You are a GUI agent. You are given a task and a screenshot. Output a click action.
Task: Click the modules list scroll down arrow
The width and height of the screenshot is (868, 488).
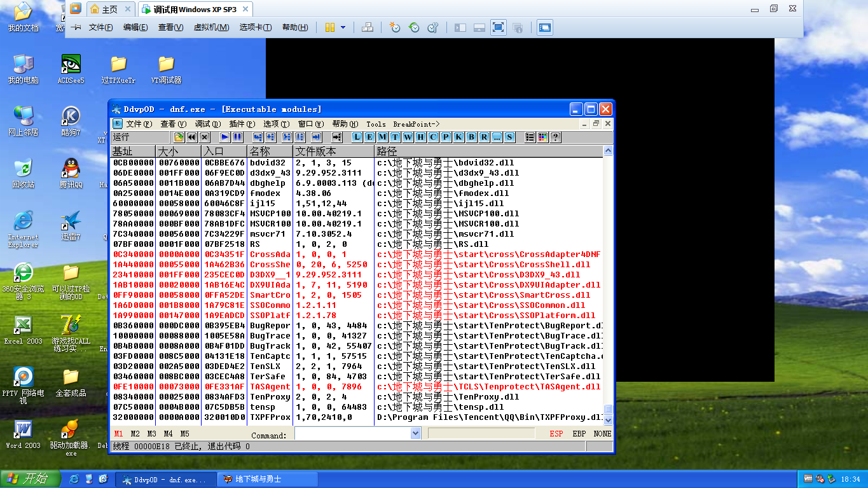pos(608,420)
